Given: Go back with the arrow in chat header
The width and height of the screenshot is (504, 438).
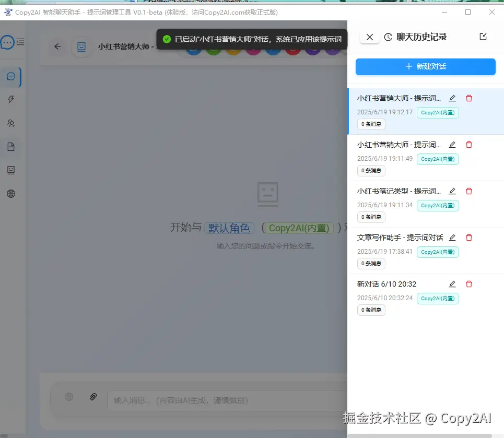Looking at the screenshot, I should pos(57,46).
